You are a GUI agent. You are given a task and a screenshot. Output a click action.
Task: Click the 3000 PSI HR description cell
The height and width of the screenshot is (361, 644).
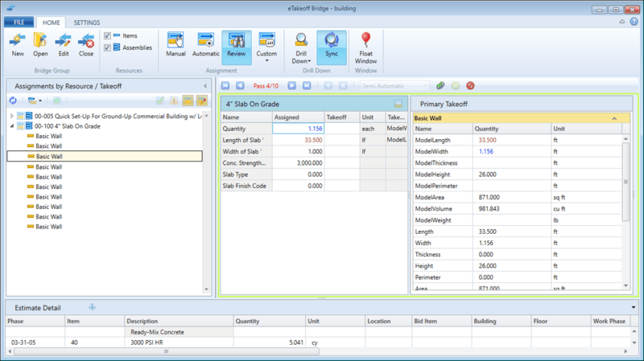[x=179, y=343]
